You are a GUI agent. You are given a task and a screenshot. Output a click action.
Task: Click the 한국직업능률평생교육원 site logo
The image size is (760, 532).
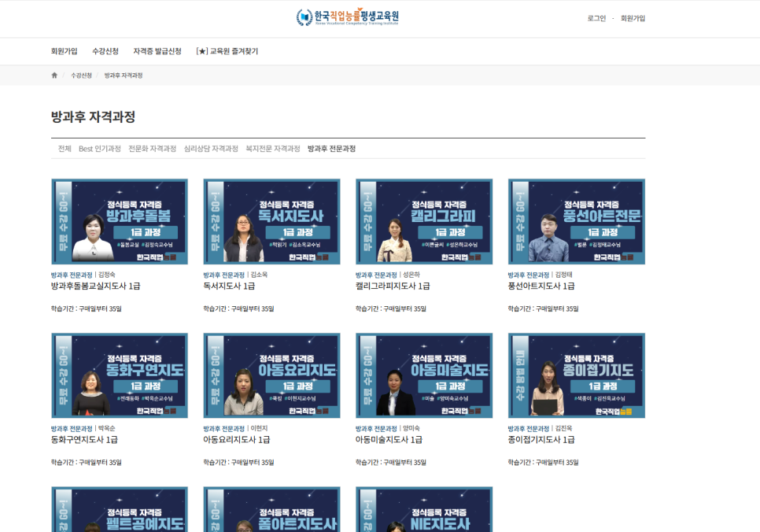[348, 17]
